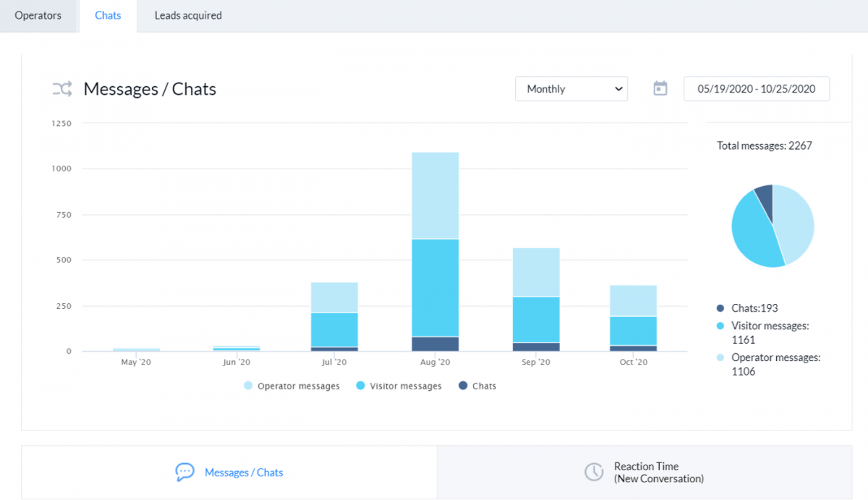Screen dimensions: 868x500
Task: Open the Leads acquired tab
Action: [188, 15]
